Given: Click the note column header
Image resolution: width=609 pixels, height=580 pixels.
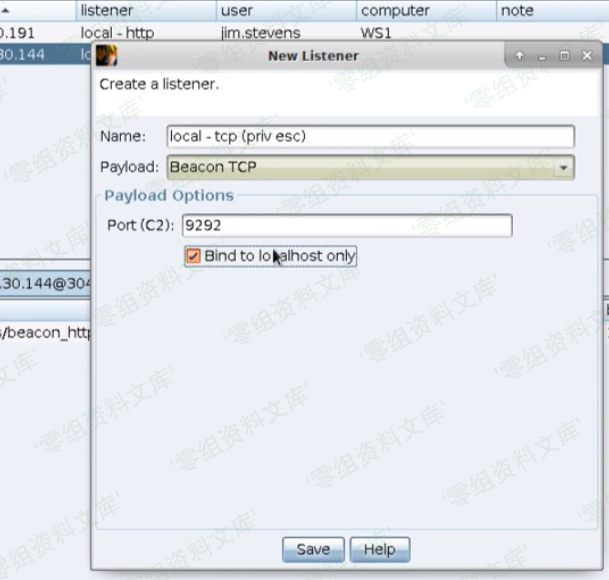Looking at the screenshot, I should [x=550, y=10].
